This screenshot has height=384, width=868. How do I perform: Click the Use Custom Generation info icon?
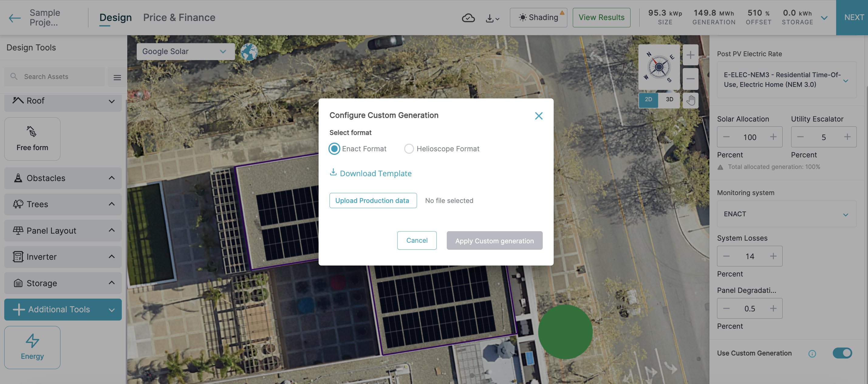812,353
